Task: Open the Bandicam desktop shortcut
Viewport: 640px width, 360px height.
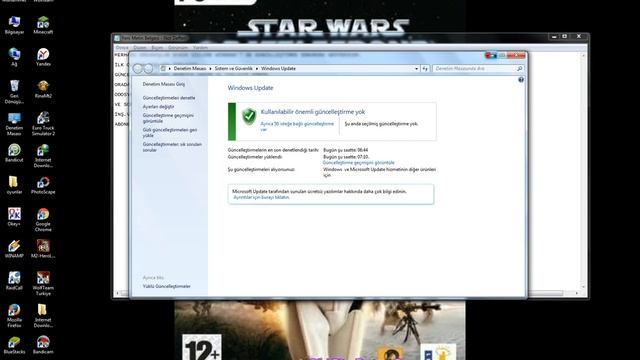Action: pos(43,345)
